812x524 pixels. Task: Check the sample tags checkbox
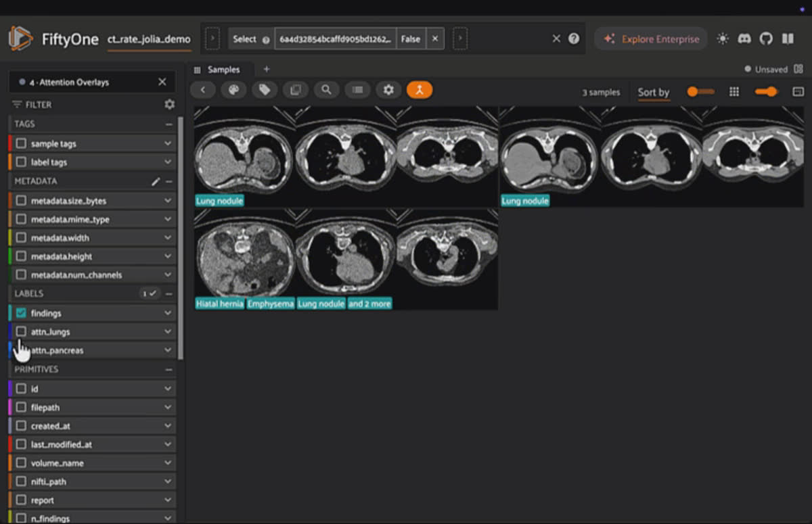click(22, 144)
